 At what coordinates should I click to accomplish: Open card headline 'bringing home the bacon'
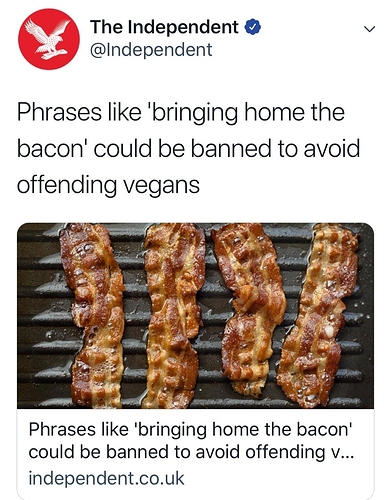pyautogui.click(x=243, y=429)
